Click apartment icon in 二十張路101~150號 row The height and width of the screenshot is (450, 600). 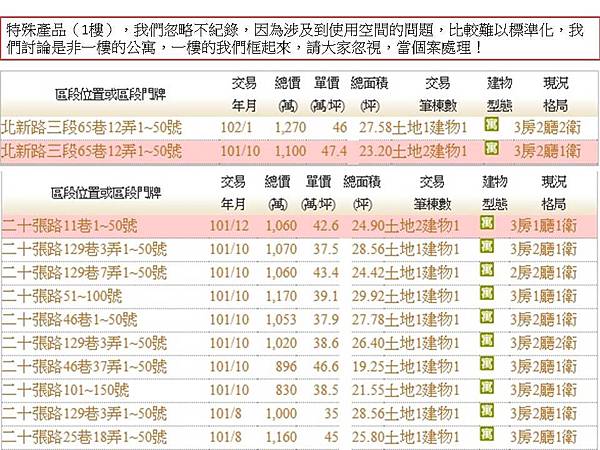click(x=487, y=387)
